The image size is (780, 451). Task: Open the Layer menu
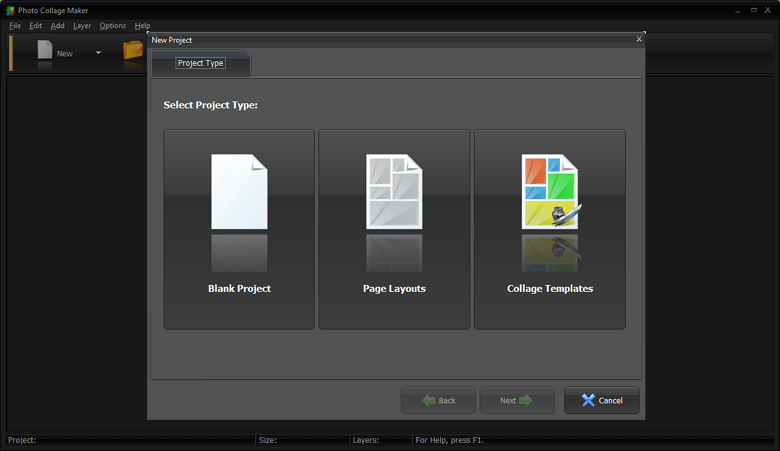(x=82, y=25)
